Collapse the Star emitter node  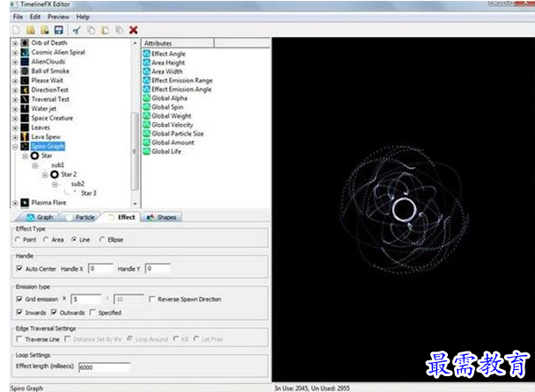point(25,156)
